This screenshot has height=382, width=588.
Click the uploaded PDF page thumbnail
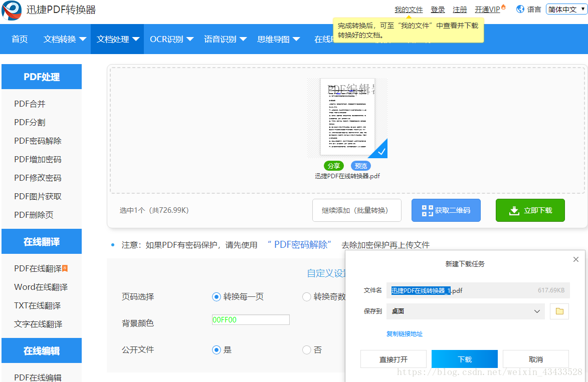(x=347, y=117)
